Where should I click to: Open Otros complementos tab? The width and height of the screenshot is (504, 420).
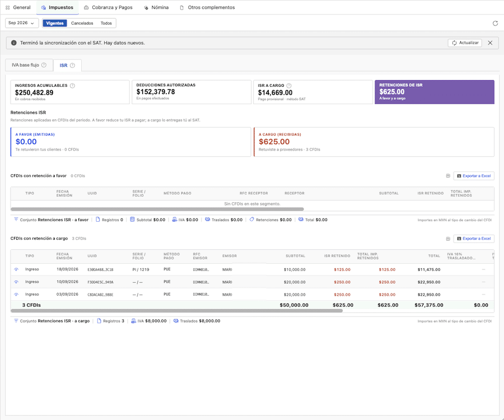click(x=207, y=7)
